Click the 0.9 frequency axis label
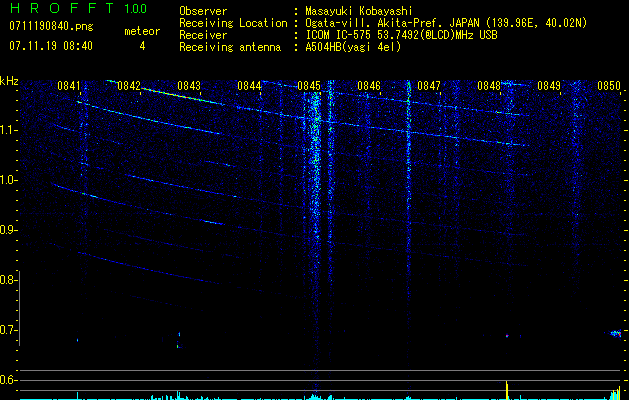 click(x=8, y=230)
